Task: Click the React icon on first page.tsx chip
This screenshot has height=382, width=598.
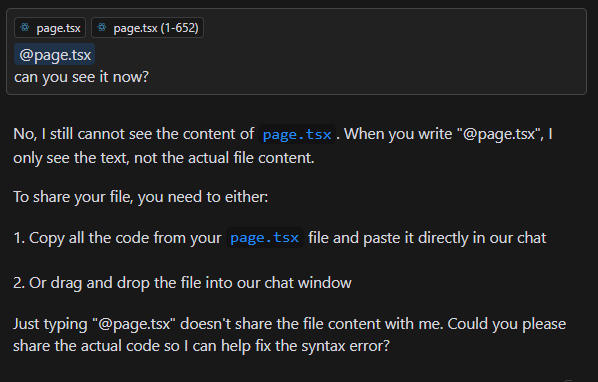Action: (25, 27)
